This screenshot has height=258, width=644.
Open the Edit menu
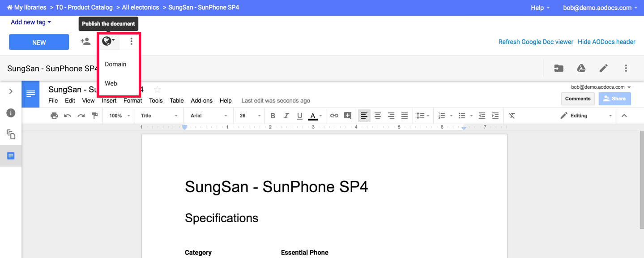point(70,101)
